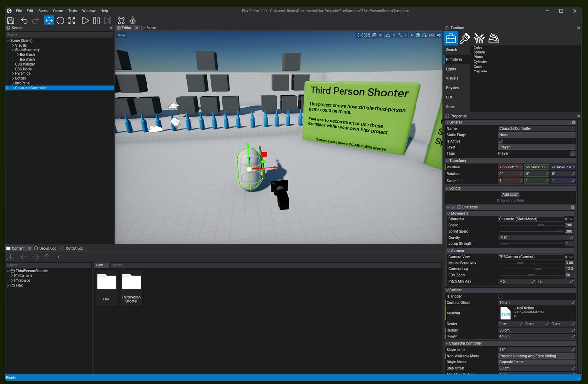Image resolution: width=588 pixels, height=384 pixels.
Task: Open the Layer dropdown showing Player
Action: 537,147
